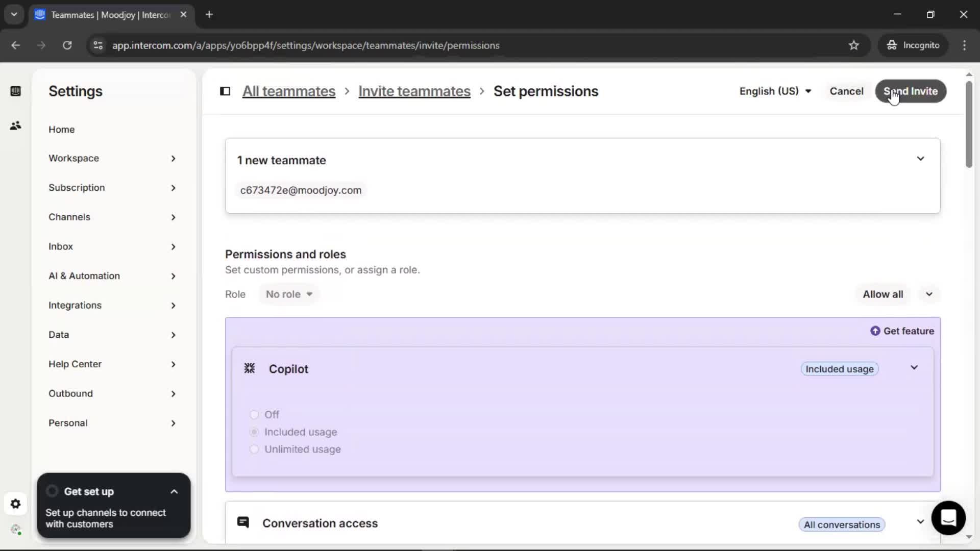Go to All teammates breadcrumb link
This screenshot has height=551, width=980.
click(x=289, y=91)
